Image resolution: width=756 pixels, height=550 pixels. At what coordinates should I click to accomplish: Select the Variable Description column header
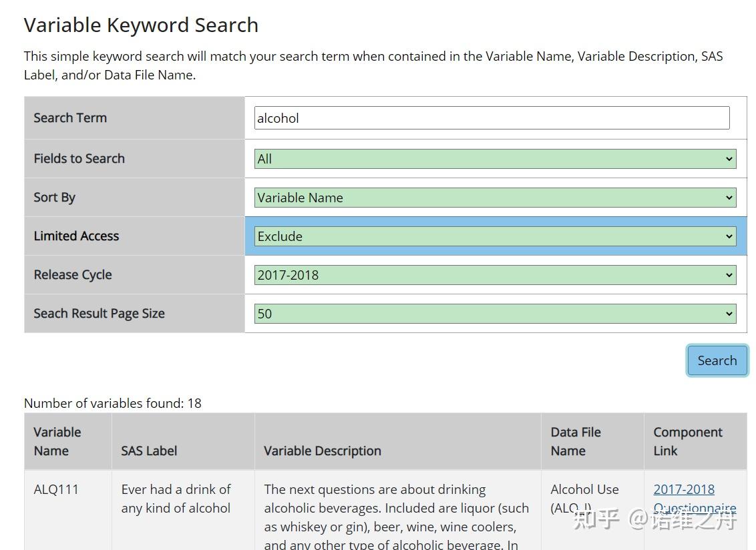(323, 451)
